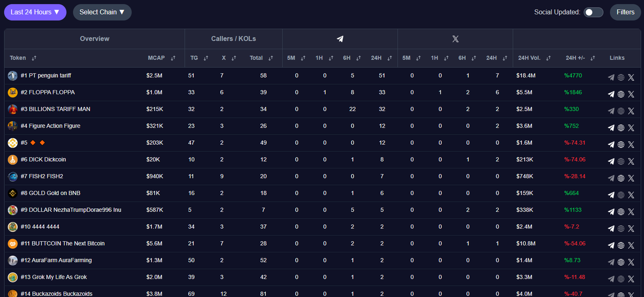Viewport: 644px width, 297px height.
Task: Click the PT penguin tariff token avatar
Action: tap(12, 76)
